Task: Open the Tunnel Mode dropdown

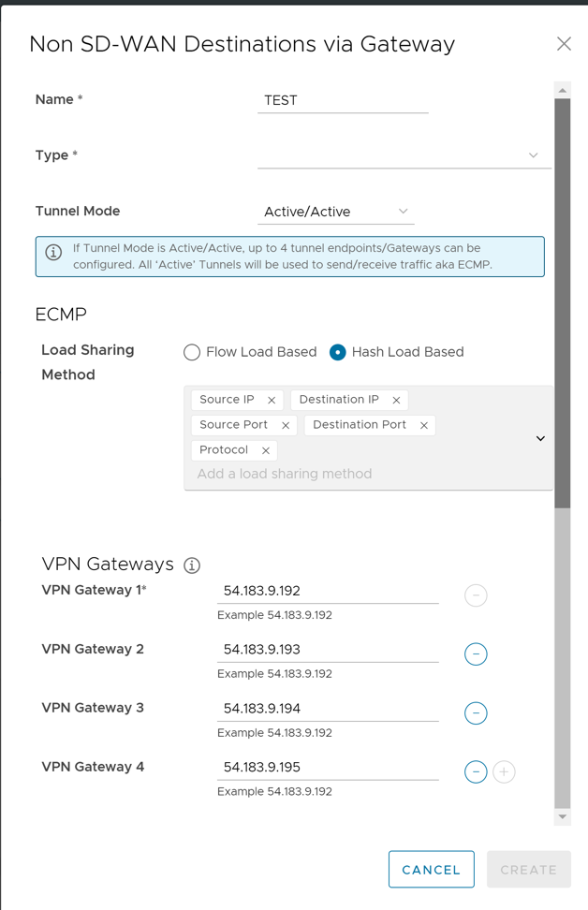Action: (335, 212)
